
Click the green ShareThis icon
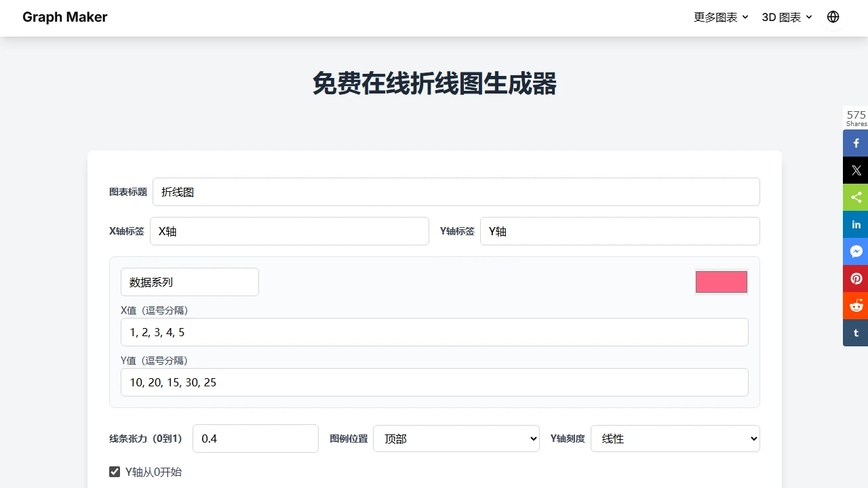[x=856, y=197]
